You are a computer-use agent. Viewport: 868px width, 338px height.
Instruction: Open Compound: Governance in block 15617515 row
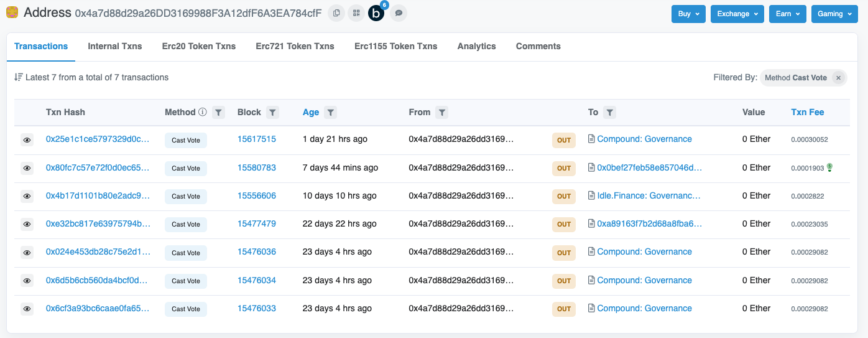click(644, 139)
